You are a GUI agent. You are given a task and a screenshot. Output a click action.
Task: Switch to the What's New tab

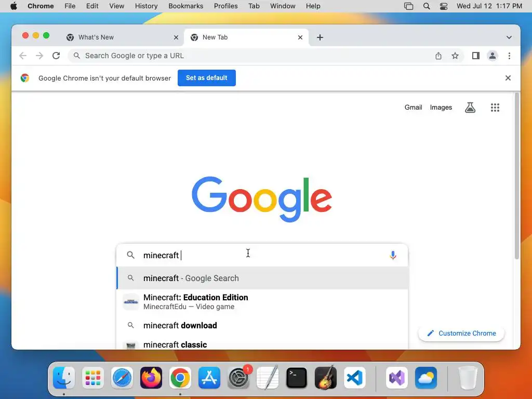pos(122,37)
